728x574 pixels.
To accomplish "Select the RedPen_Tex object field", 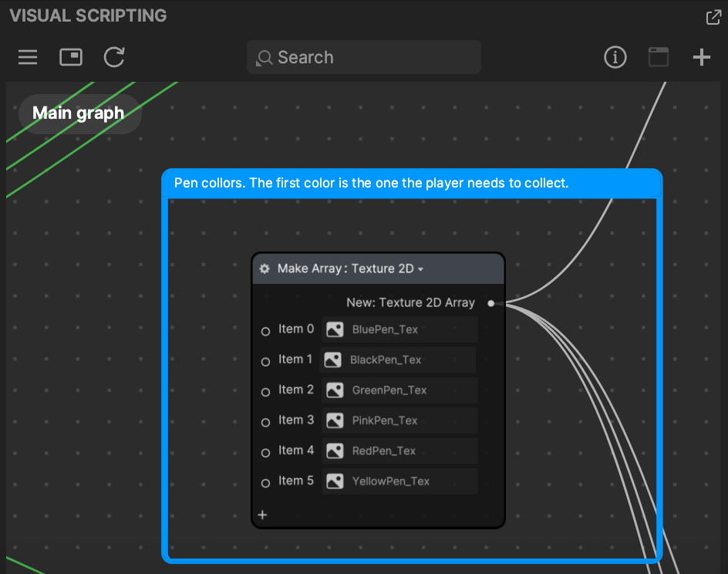I will [x=399, y=451].
